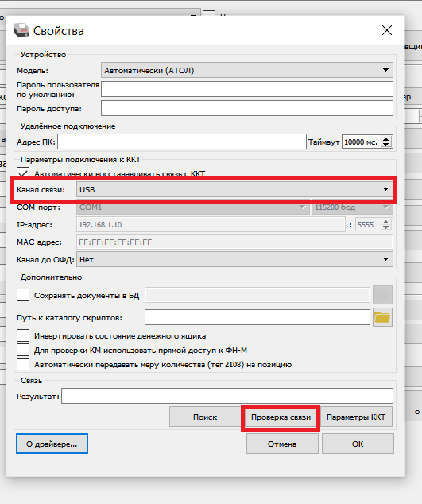Expand the Канал связи USB dropdown

point(234,190)
